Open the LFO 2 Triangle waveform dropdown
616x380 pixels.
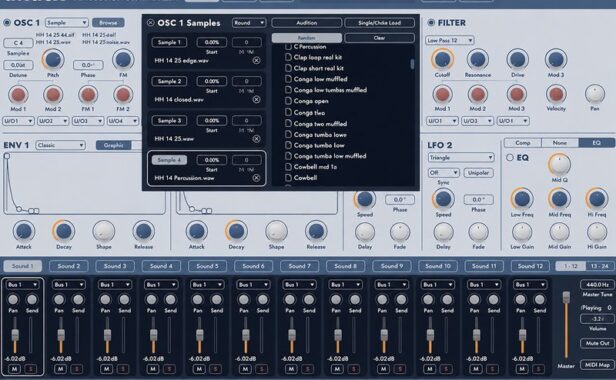point(460,158)
